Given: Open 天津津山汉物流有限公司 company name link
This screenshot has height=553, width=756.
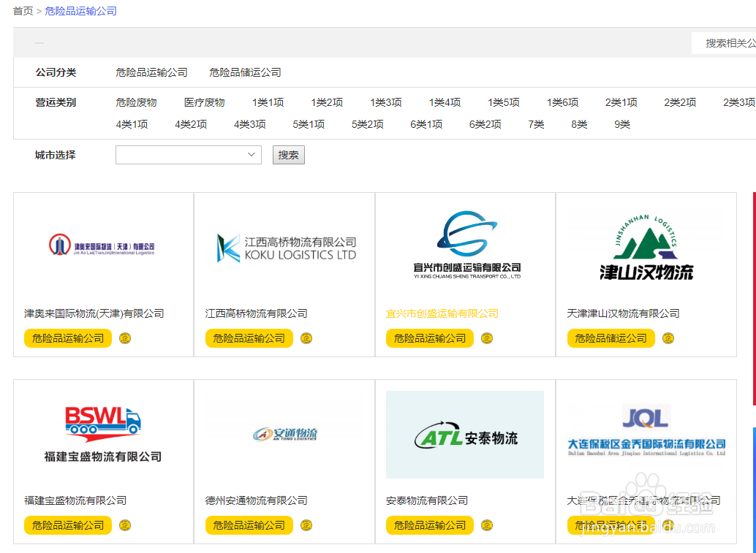Looking at the screenshot, I should click(x=623, y=313).
